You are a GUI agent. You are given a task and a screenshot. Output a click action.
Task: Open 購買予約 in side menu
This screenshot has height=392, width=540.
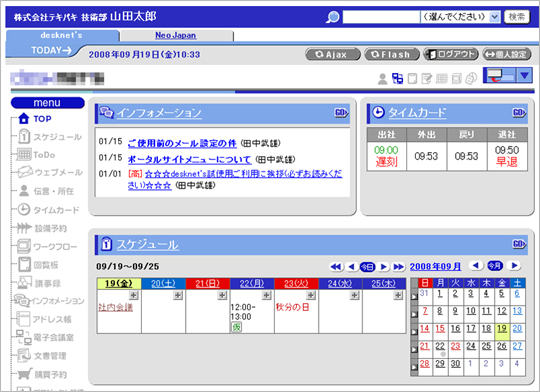(42, 374)
